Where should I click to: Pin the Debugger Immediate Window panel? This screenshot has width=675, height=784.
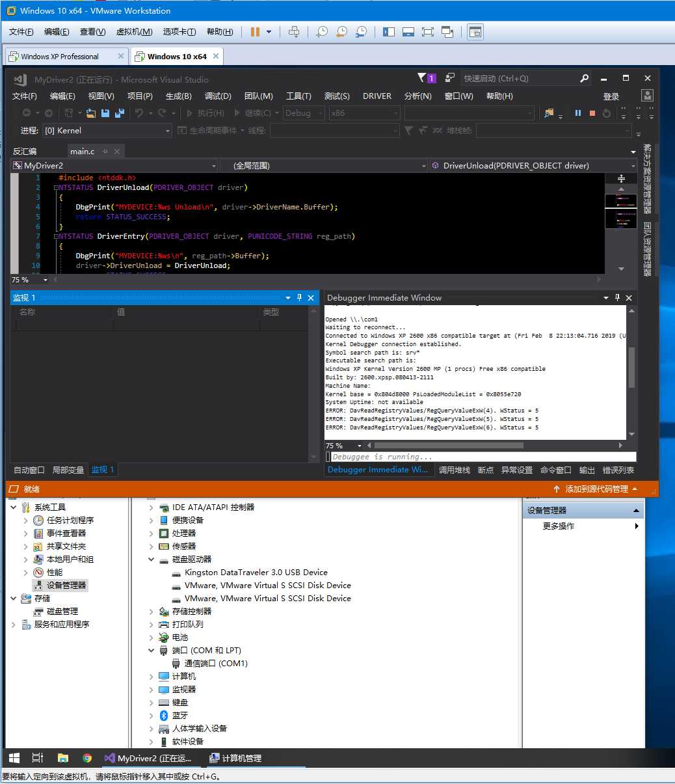(617, 297)
